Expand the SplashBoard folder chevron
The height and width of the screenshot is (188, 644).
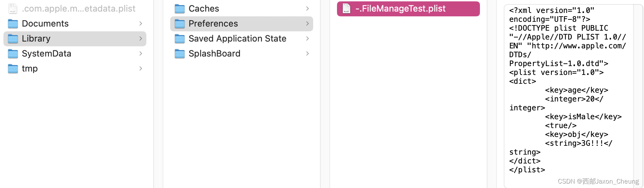(307, 53)
